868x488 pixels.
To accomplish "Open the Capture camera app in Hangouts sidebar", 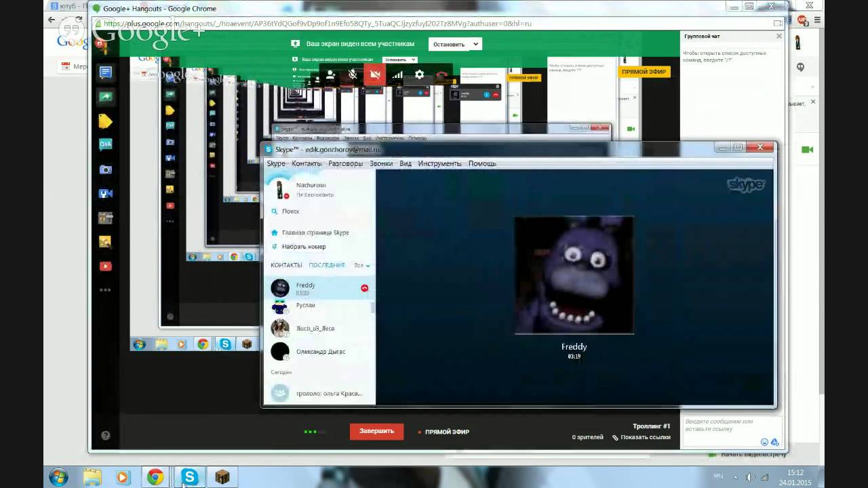I will pos(105,169).
